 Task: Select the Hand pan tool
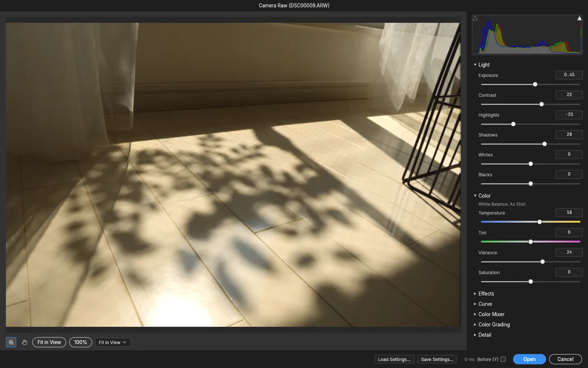[x=24, y=342]
